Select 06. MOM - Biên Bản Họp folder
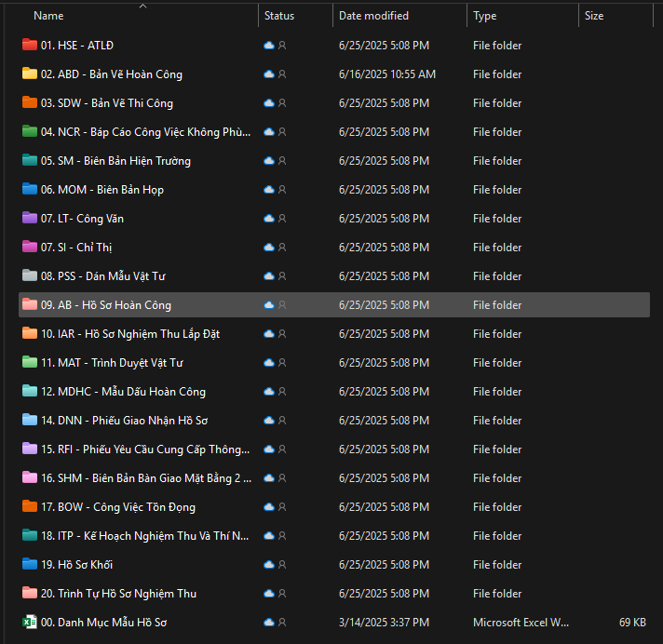Image resolution: width=663 pixels, height=644 pixels. (102, 189)
